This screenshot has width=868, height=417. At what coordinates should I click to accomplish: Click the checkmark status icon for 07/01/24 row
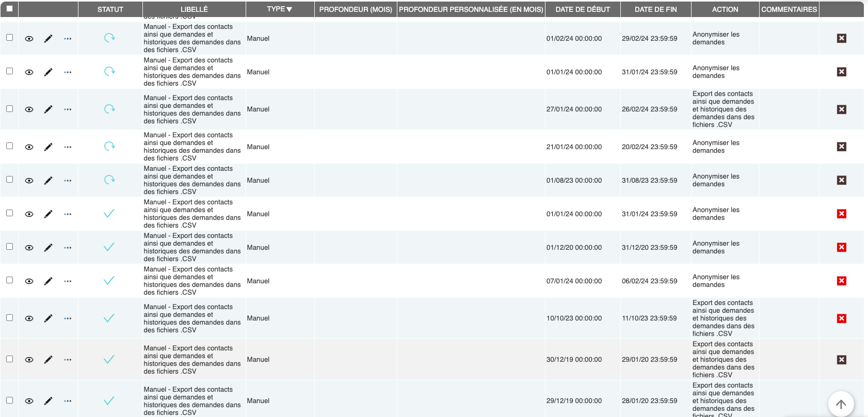point(109,281)
